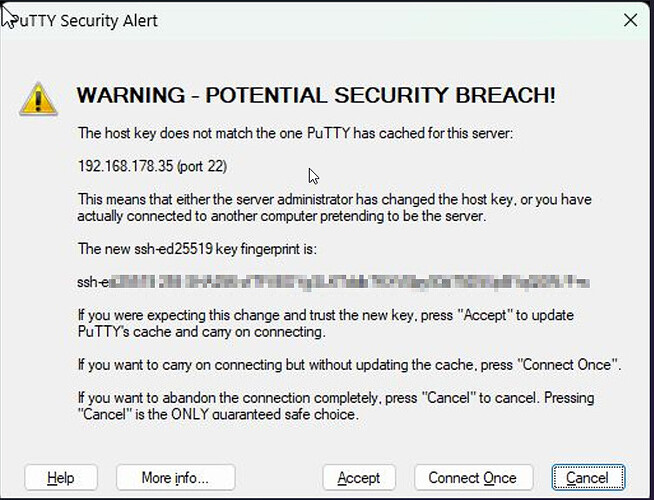Click the PuTTY icon in title bar

10,18
